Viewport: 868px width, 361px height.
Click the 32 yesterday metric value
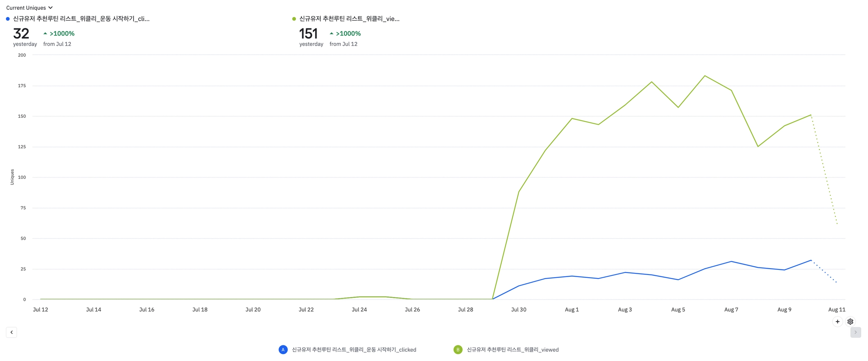(x=21, y=33)
